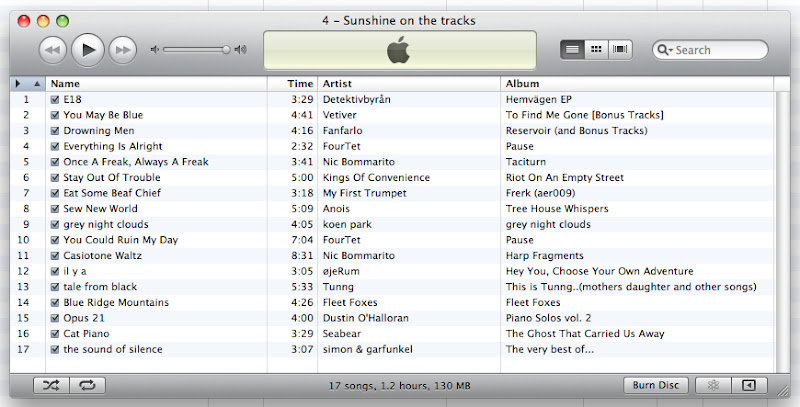Click the album The Ghost That Carried Us Away
The image size is (800, 407).
pos(585,334)
